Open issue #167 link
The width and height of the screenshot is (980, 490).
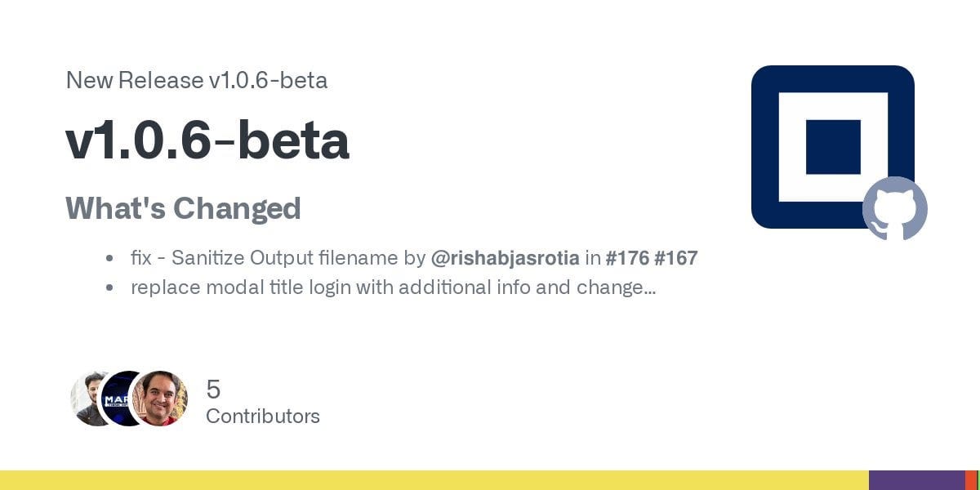point(675,259)
